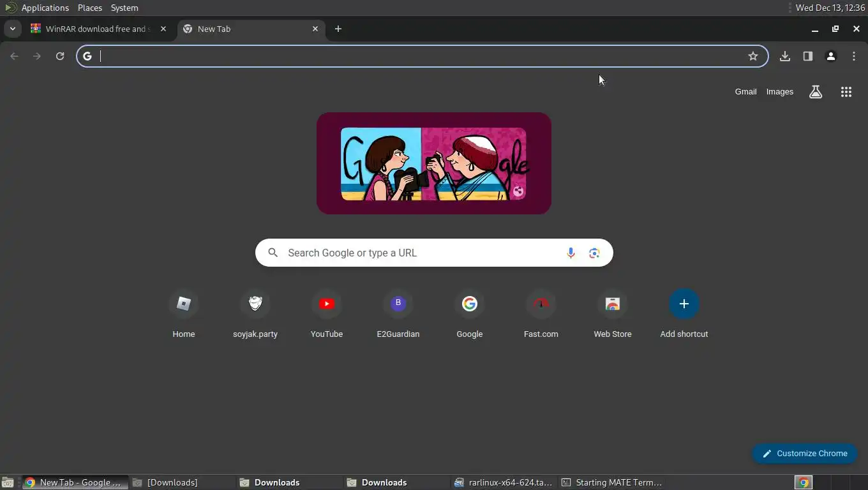Open the Search Labs flask icon
Image resolution: width=868 pixels, height=490 pixels.
(816, 92)
